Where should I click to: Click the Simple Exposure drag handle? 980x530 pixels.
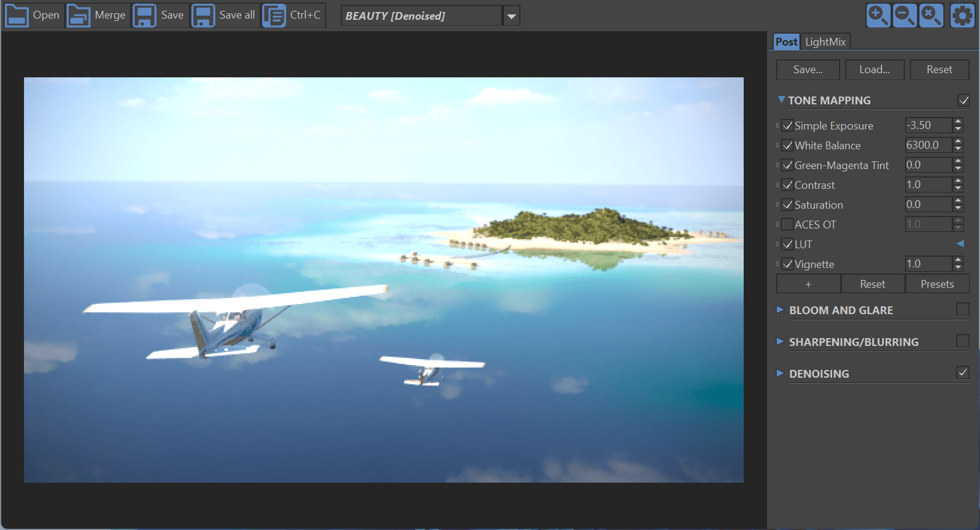click(777, 125)
